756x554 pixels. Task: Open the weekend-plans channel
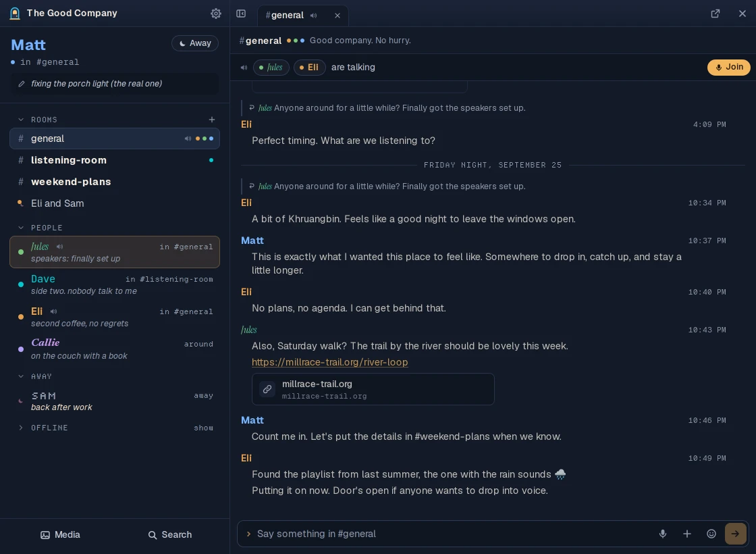pos(115,182)
